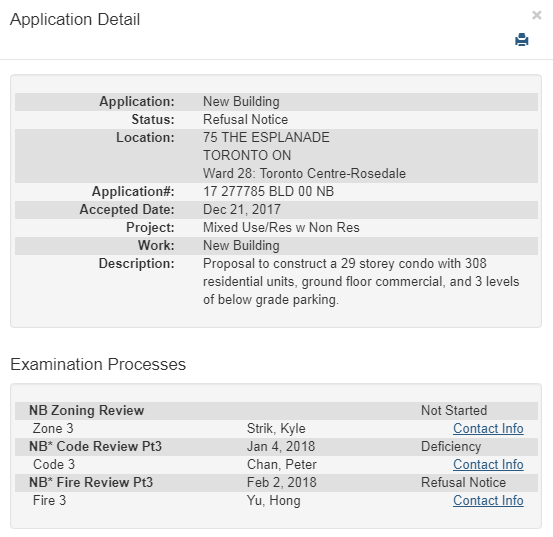Click the Application Detail title
Viewport: 553px width, 537px height.
tap(75, 19)
